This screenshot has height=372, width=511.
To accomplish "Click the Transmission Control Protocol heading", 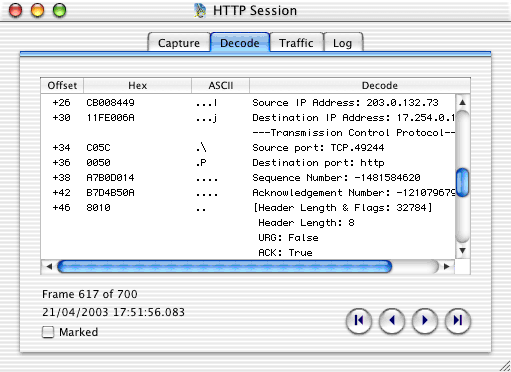I will (354, 133).
